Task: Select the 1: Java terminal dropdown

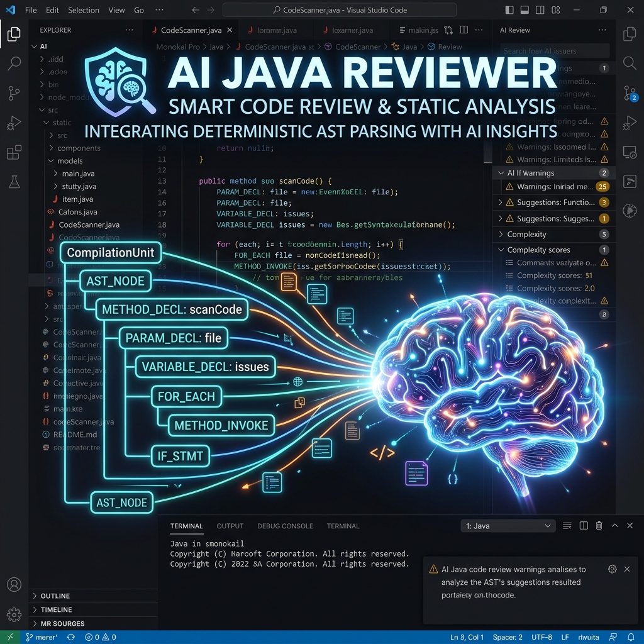Action: (508, 526)
